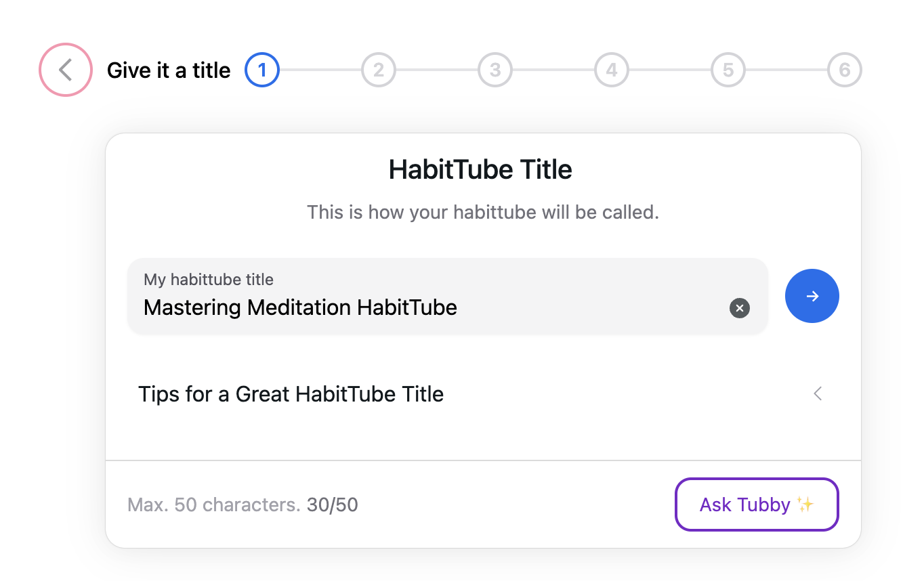
Task: Open the Tips for a Great HabitTube Title section
Action: point(483,393)
